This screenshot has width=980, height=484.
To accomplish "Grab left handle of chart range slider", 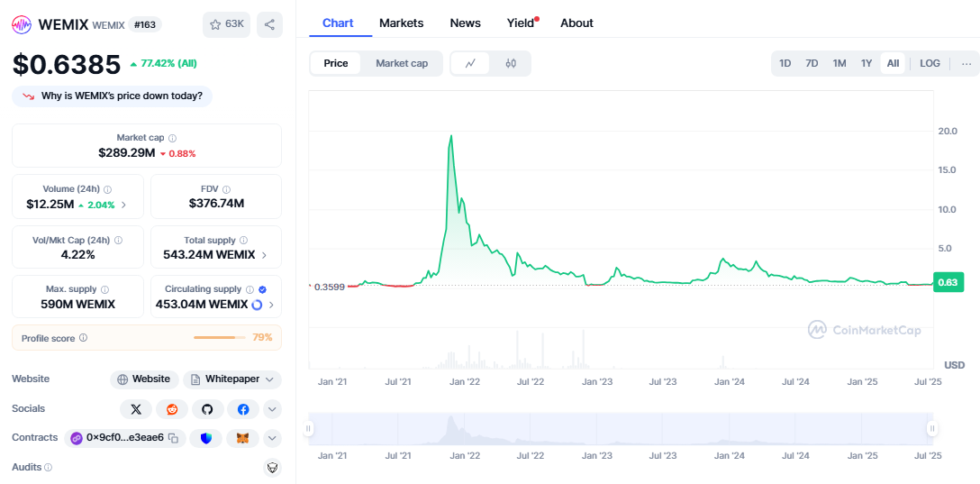I will click(x=308, y=428).
